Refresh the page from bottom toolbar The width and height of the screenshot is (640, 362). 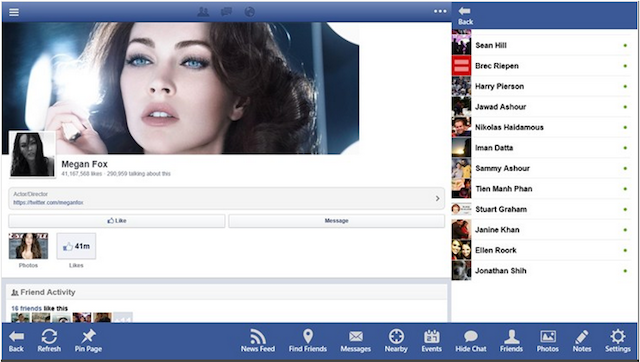49,342
